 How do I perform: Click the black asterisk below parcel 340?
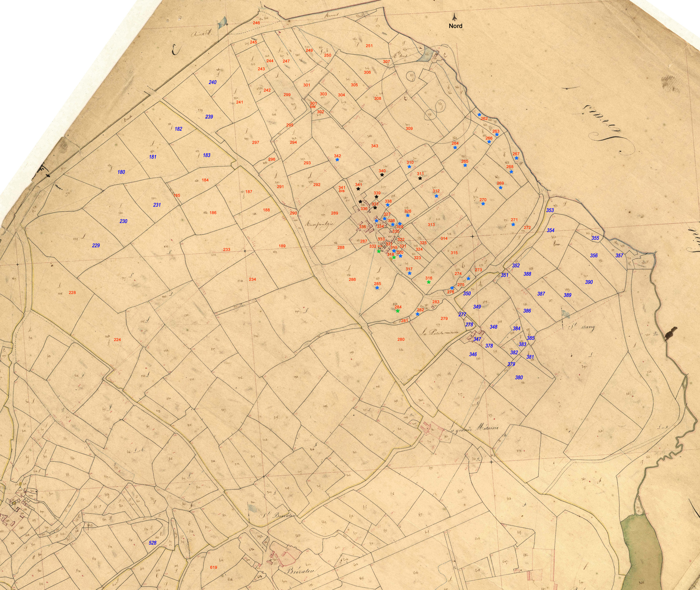pyautogui.click(x=382, y=175)
